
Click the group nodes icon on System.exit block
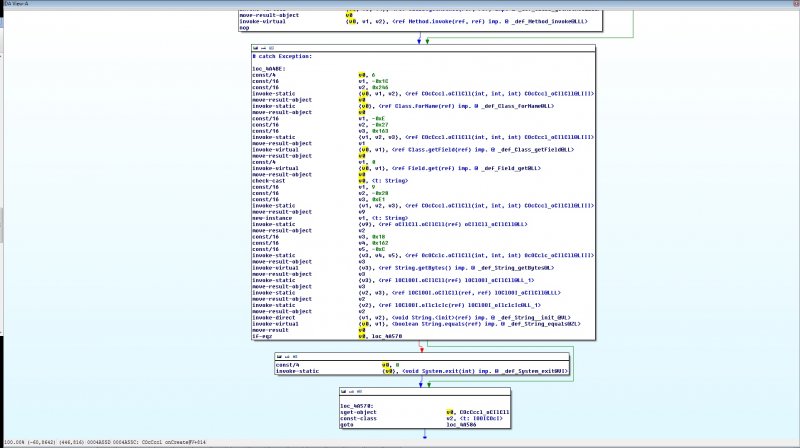click(294, 357)
